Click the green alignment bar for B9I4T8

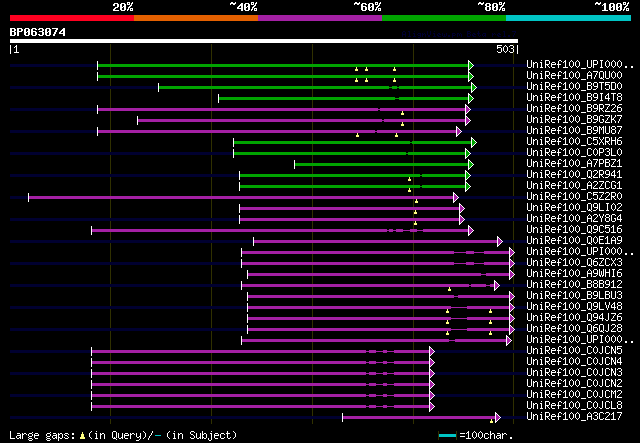(x=344, y=98)
